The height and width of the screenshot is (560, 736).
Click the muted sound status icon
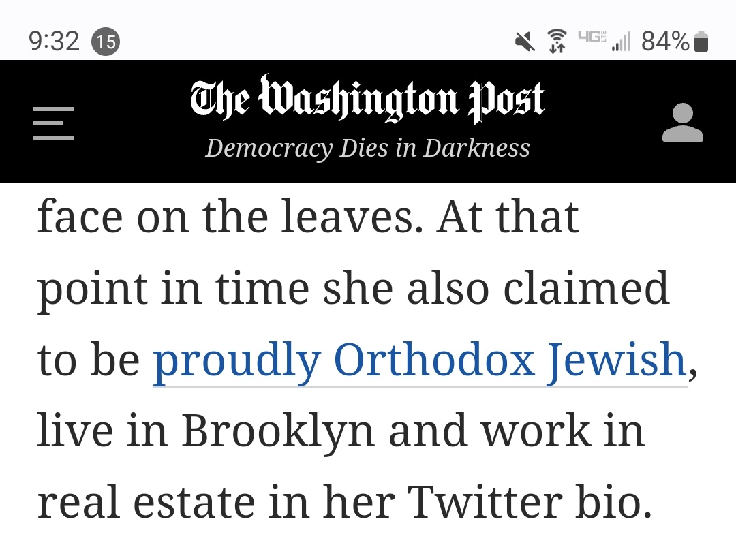point(525,42)
